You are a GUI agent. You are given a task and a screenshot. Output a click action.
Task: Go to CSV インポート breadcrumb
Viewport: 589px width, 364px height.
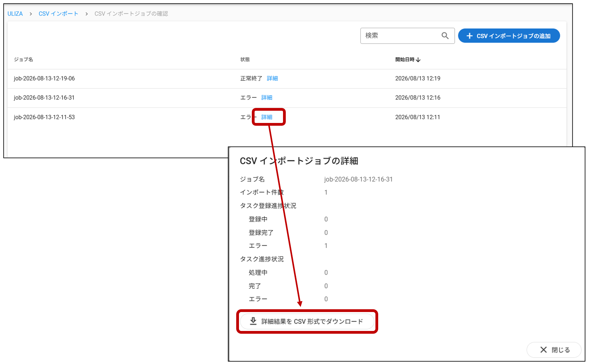58,14
